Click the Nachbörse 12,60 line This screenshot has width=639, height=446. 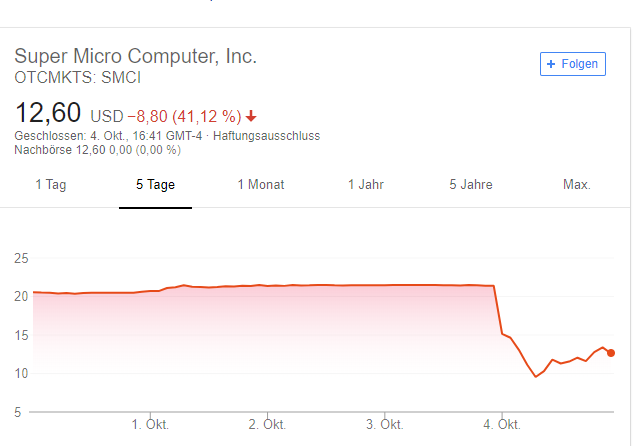pos(97,150)
